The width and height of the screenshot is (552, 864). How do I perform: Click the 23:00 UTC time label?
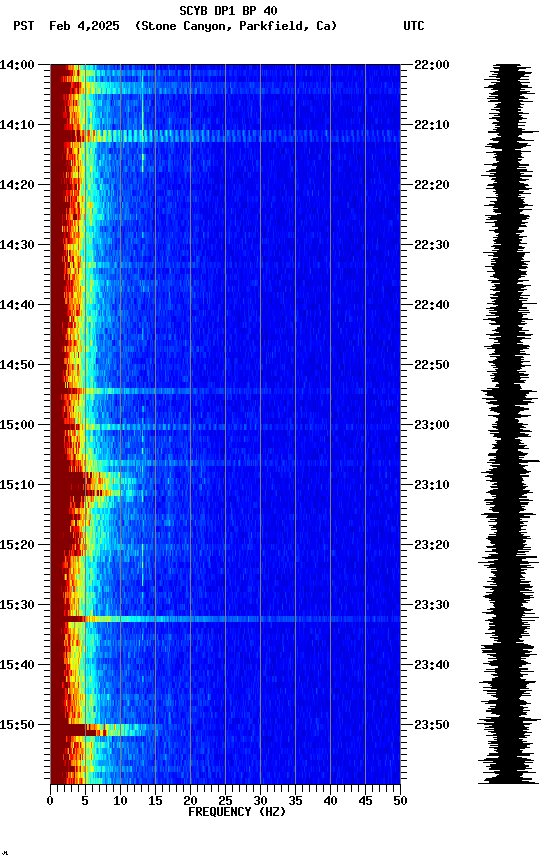coord(432,425)
